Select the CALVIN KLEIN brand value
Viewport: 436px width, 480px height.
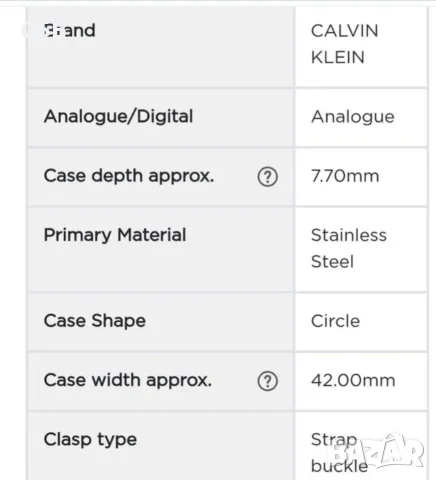click(x=344, y=44)
